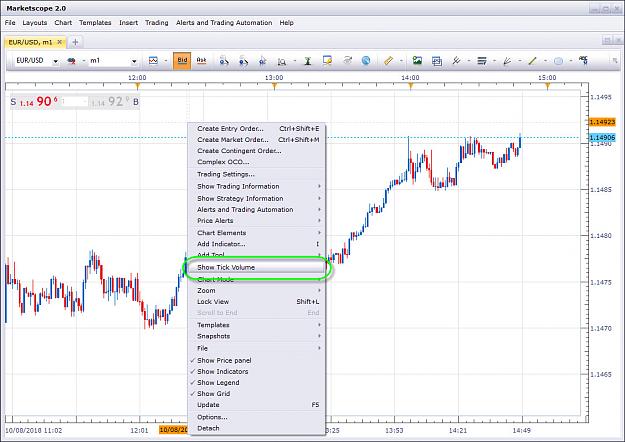Open arrow next to ellipse icon

click(x=571, y=61)
